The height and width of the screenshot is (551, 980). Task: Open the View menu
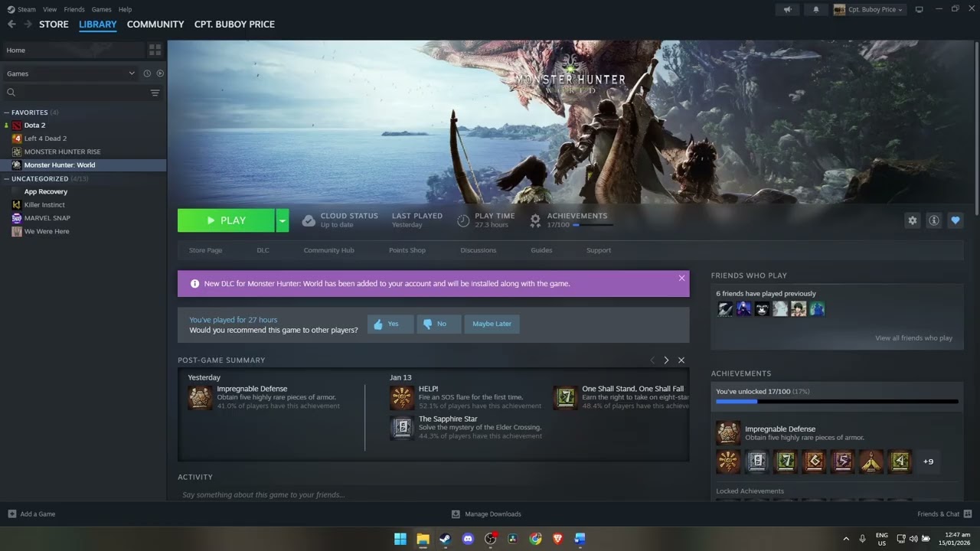50,9
